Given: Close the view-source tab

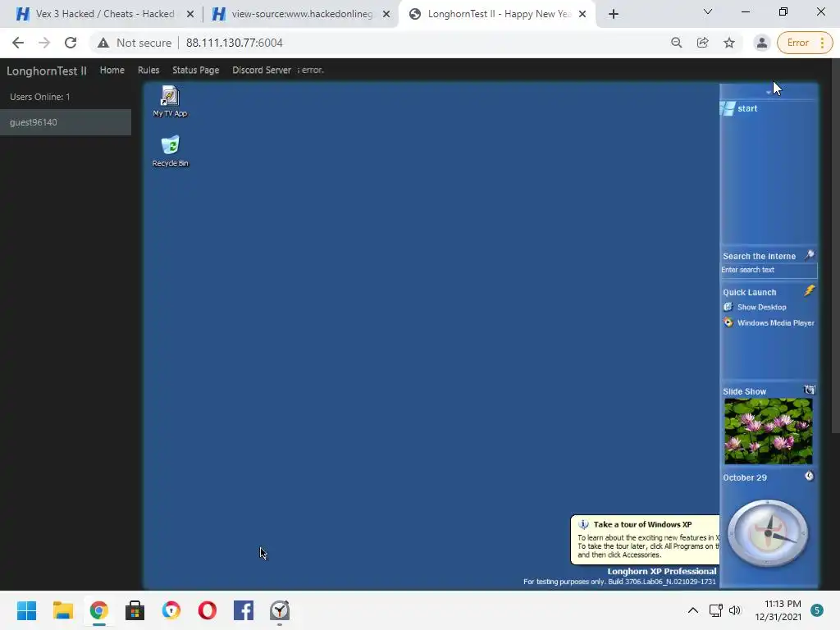Looking at the screenshot, I should coord(386,15).
